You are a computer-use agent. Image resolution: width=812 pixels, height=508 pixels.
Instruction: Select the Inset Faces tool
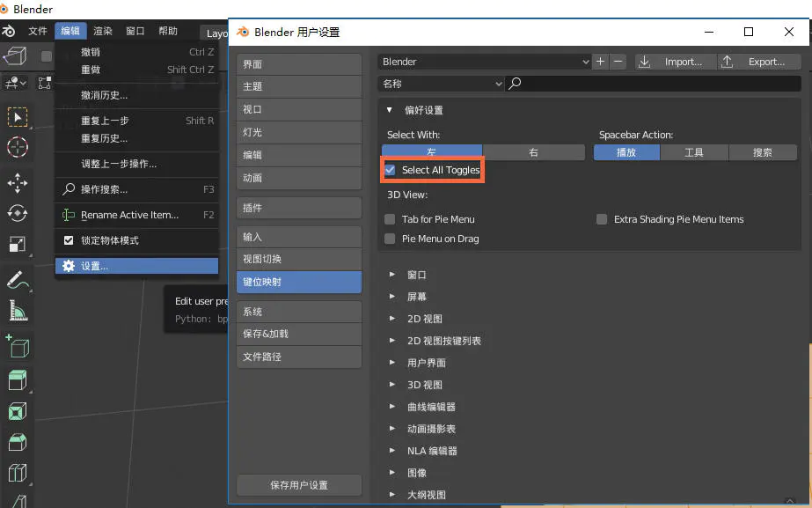pyautogui.click(x=17, y=411)
